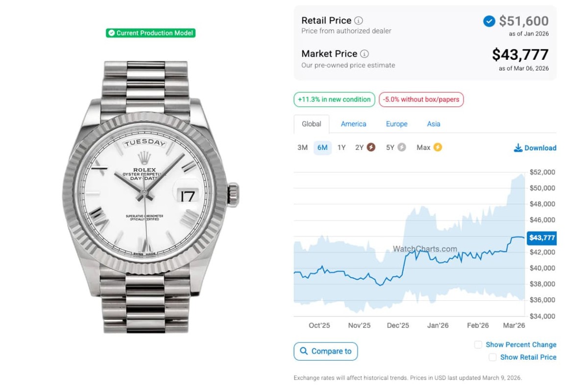The width and height of the screenshot is (588, 389).
Task: Click the Global tab
Action: (x=311, y=124)
